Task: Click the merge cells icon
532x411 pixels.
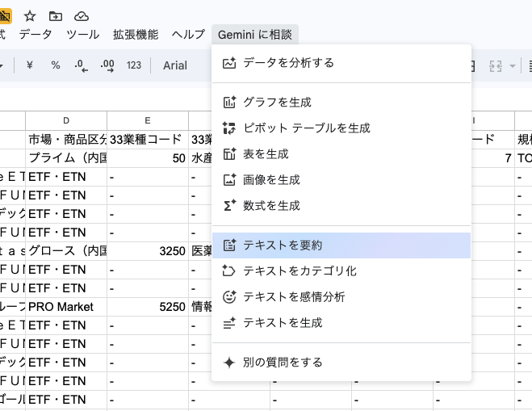Action: pos(496,66)
